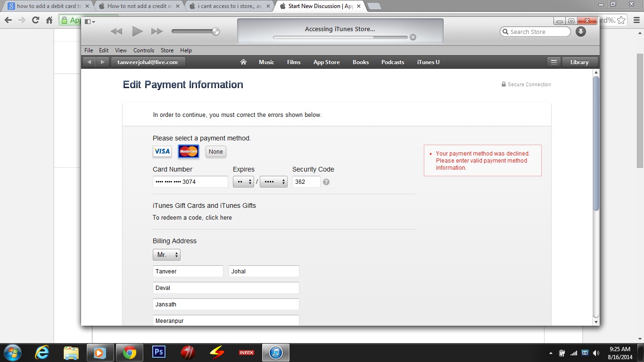The height and width of the screenshot is (362, 644).
Task: Switch to the Films store section
Action: pos(294,62)
